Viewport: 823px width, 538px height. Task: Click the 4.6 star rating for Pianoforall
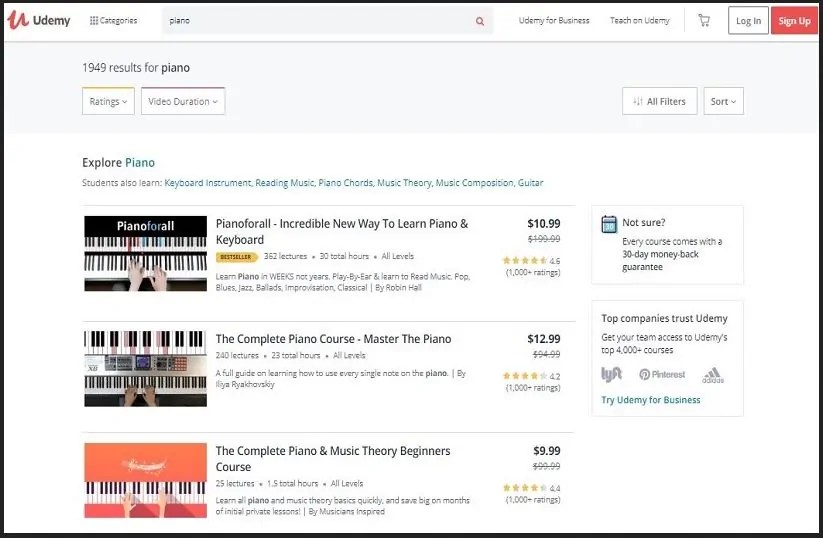click(x=531, y=260)
